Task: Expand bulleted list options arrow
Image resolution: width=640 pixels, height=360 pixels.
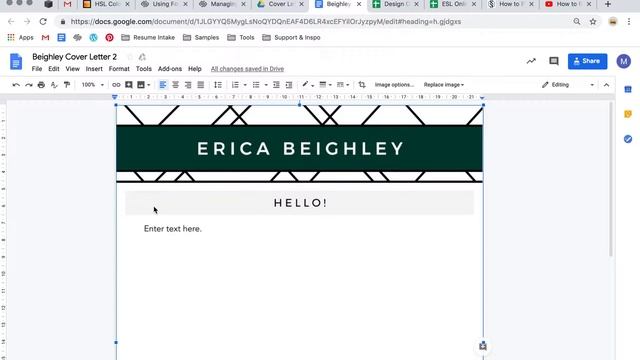Action: [x=266, y=85]
